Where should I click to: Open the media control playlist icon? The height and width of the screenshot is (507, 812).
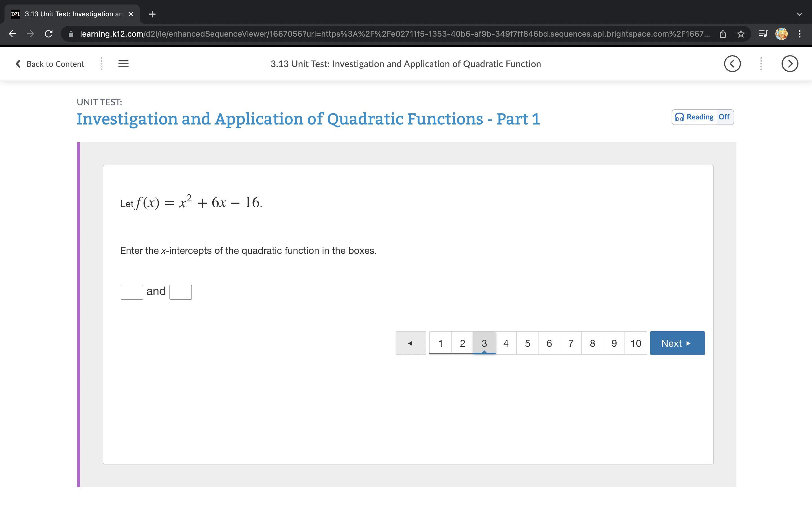pyautogui.click(x=763, y=34)
